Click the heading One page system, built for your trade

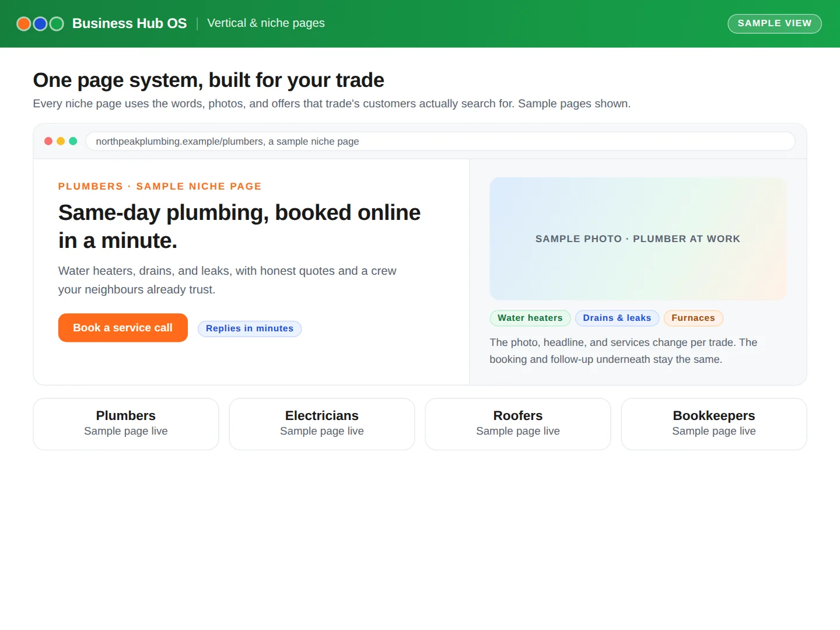[209, 80]
